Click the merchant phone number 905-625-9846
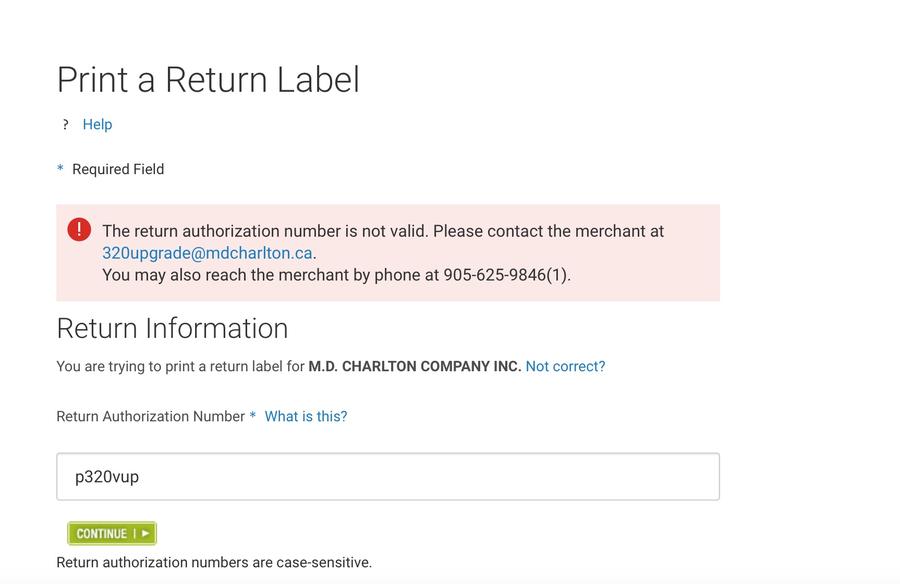Image resolution: width=900 pixels, height=584 pixels. click(494, 275)
